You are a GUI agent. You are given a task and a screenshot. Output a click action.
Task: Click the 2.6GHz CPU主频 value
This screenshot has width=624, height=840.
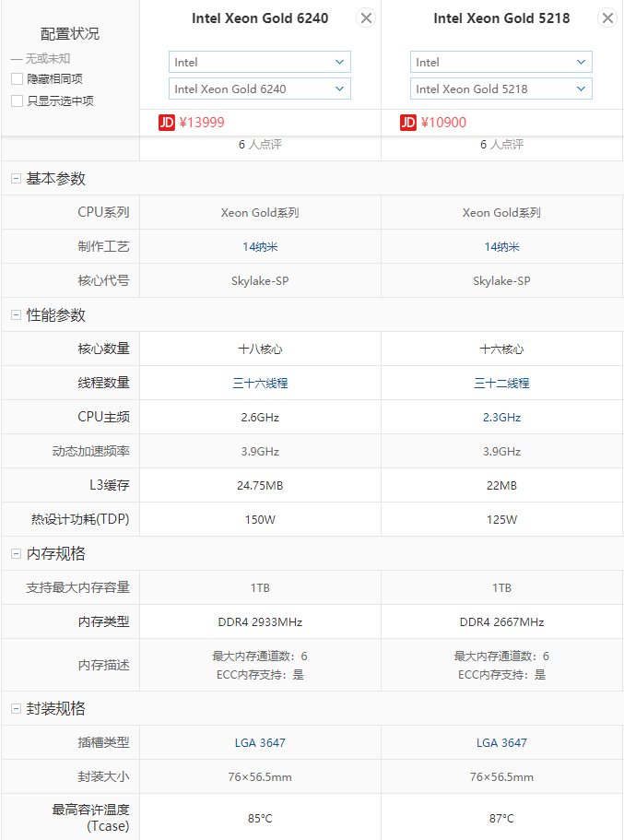(x=260, y=418)
